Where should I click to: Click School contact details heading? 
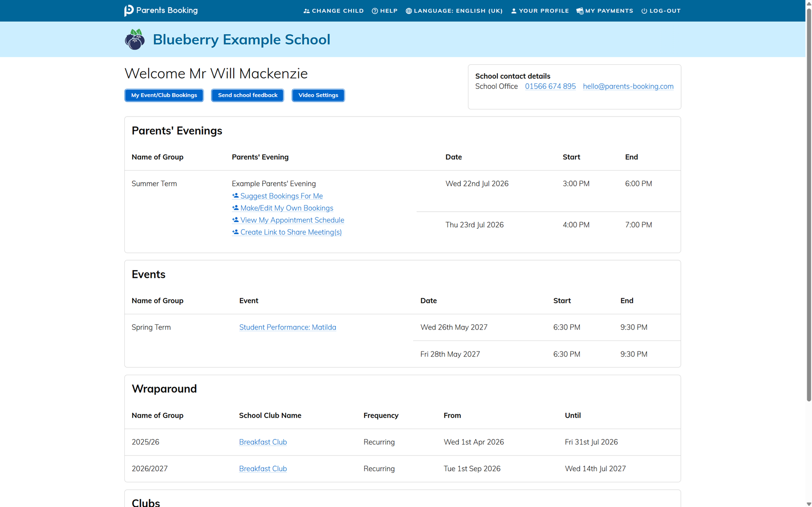pos(513,76)
